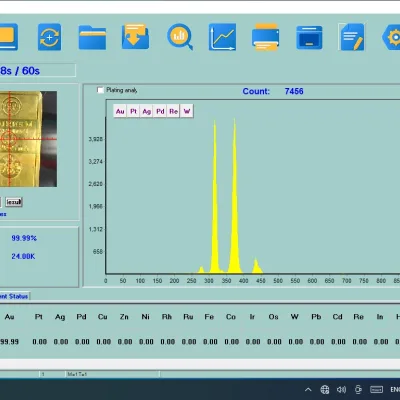This screenshot has height=400, width=400.
Task: Click the folder download/import icon
Action: tap(135, 36)
